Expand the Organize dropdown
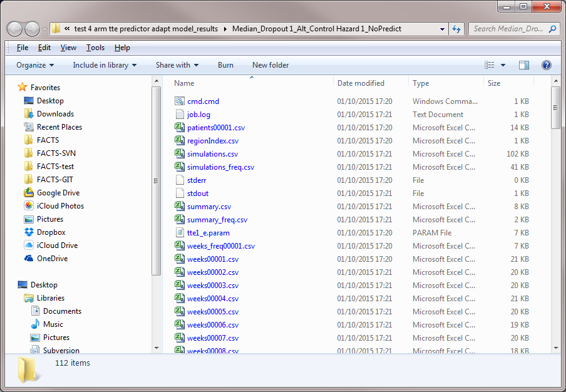The image size is (566, 392). pos(35,65)
